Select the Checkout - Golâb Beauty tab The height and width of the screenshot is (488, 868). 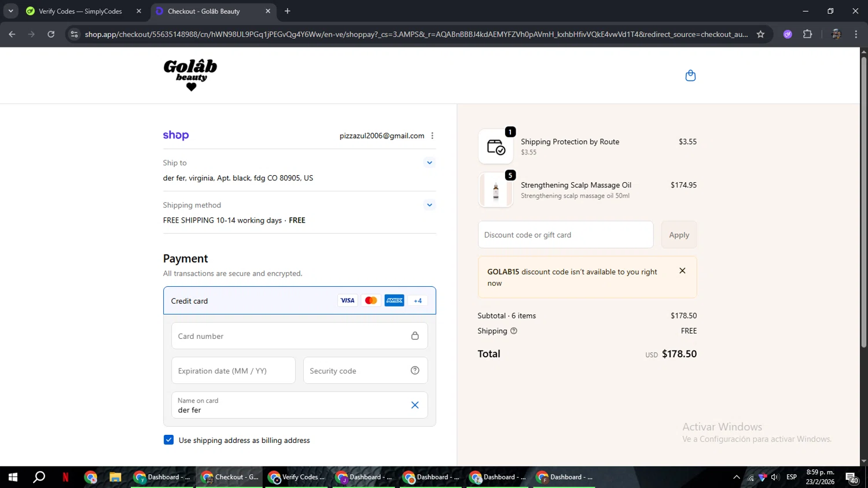(x=204, y=11)
